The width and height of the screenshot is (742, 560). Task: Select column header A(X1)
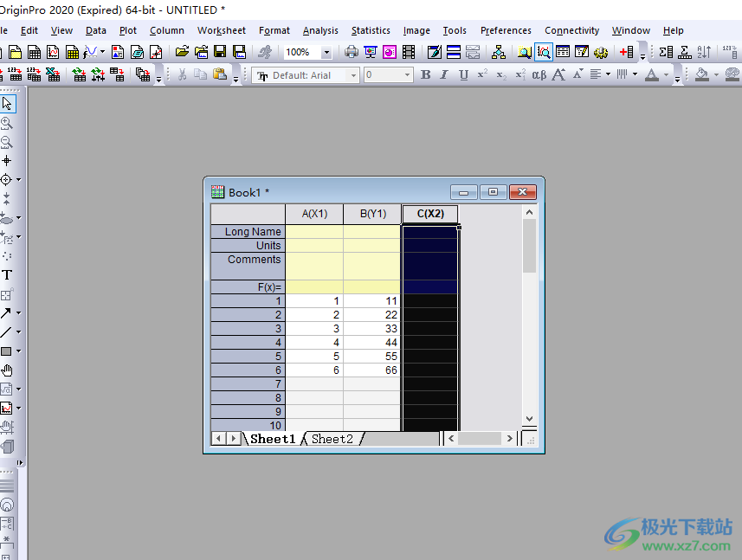coord(314,214)
